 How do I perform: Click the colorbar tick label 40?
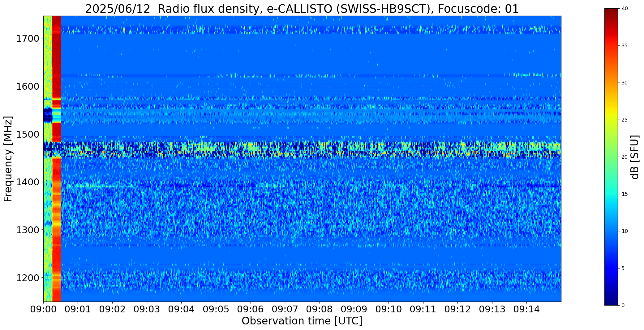click(625, 9)
